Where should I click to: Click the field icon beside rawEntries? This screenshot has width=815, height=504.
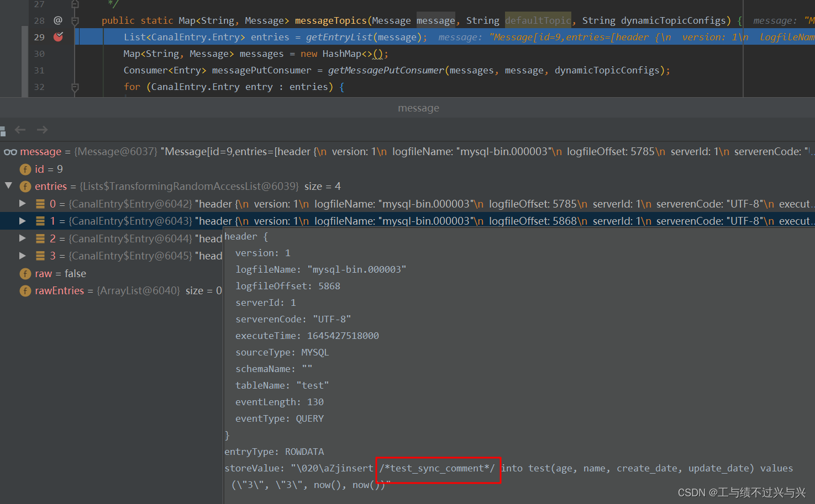(x=25, y=291)
